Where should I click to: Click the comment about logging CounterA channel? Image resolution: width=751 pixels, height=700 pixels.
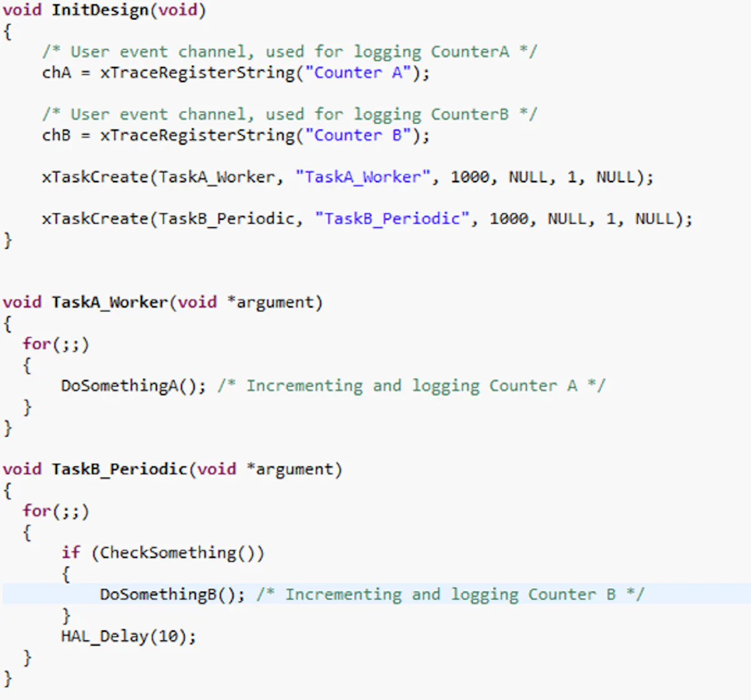coord(289,52)
